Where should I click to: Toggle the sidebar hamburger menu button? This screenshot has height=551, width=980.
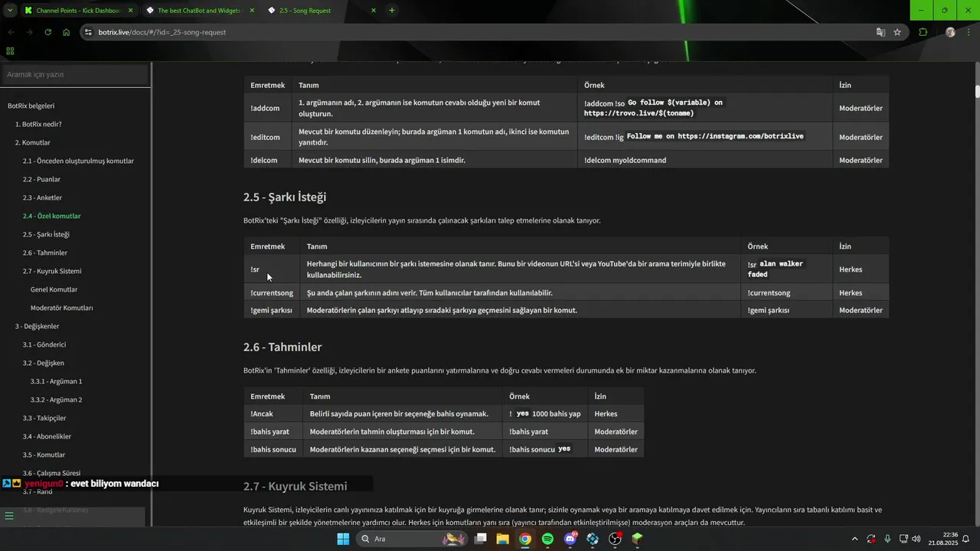coord(9,516)
